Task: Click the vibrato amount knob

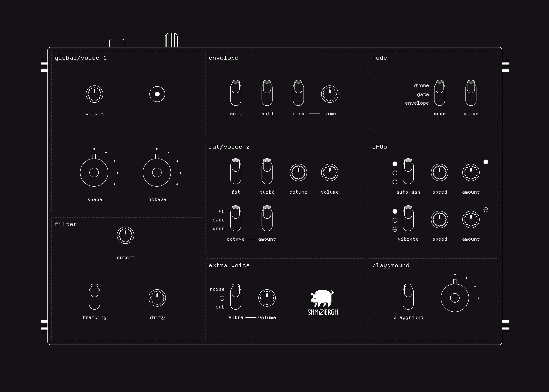Action: (471, 219)
